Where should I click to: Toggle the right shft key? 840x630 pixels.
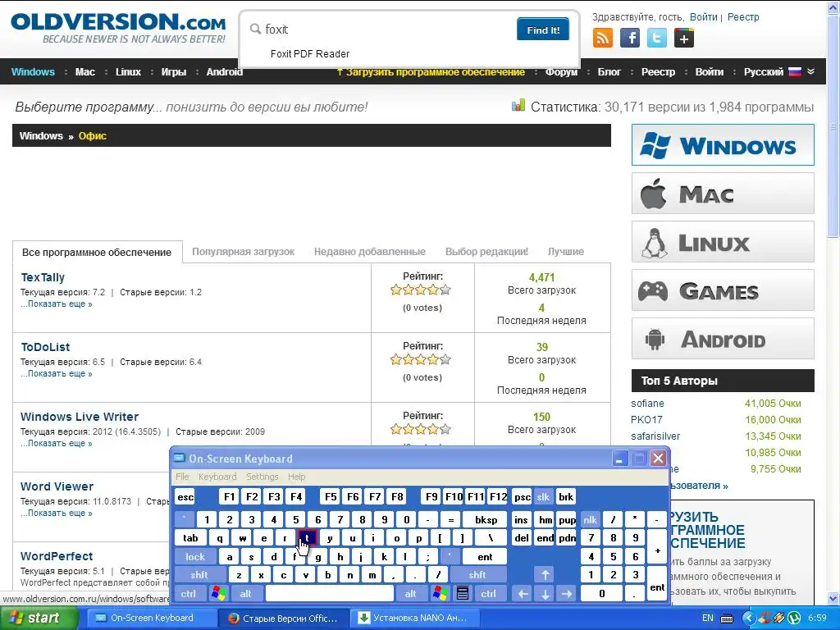coord(477,575)
